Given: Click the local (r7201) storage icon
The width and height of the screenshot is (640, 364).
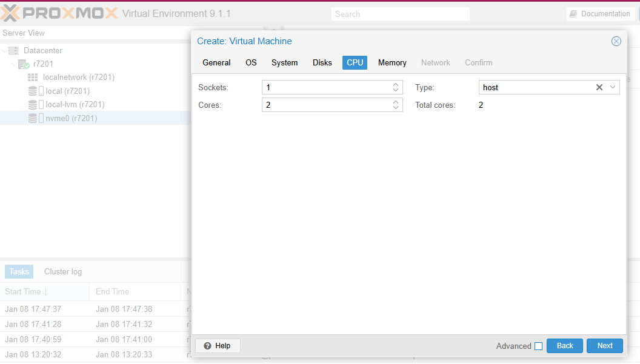Looking at the screenshot, I should (x=33, y=91).
